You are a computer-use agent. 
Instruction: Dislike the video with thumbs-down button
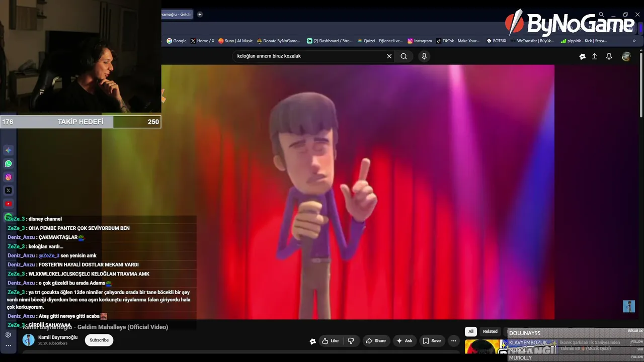pos(351,341)
